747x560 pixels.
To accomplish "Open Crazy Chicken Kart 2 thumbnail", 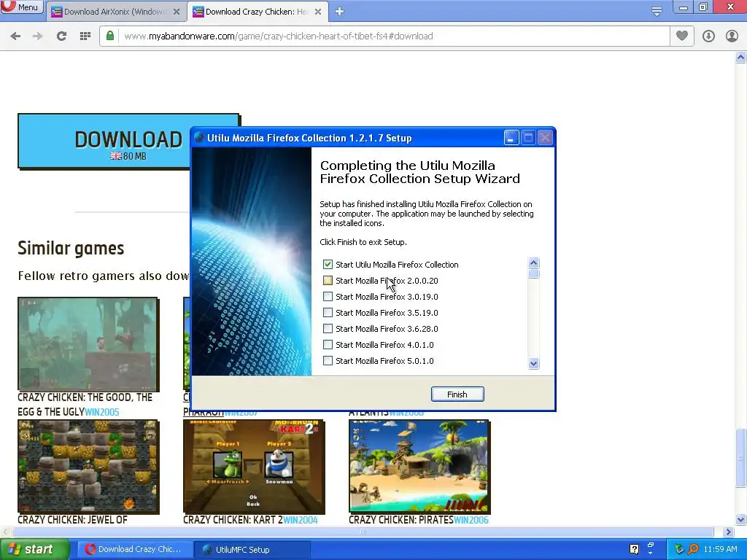I will (254, 466).
